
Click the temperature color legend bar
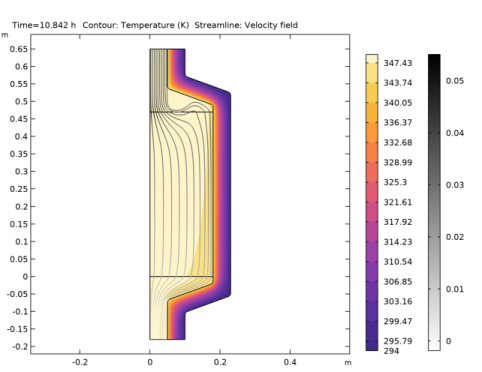click(372, 202)
